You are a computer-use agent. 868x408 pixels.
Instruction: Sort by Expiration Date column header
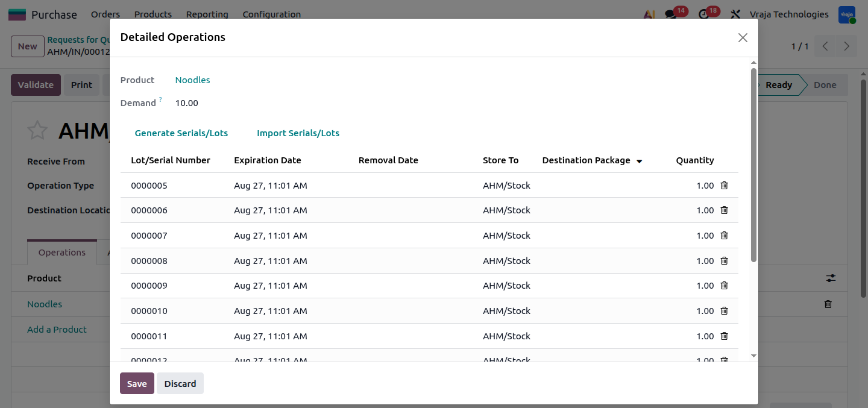[x=268, y=160]
